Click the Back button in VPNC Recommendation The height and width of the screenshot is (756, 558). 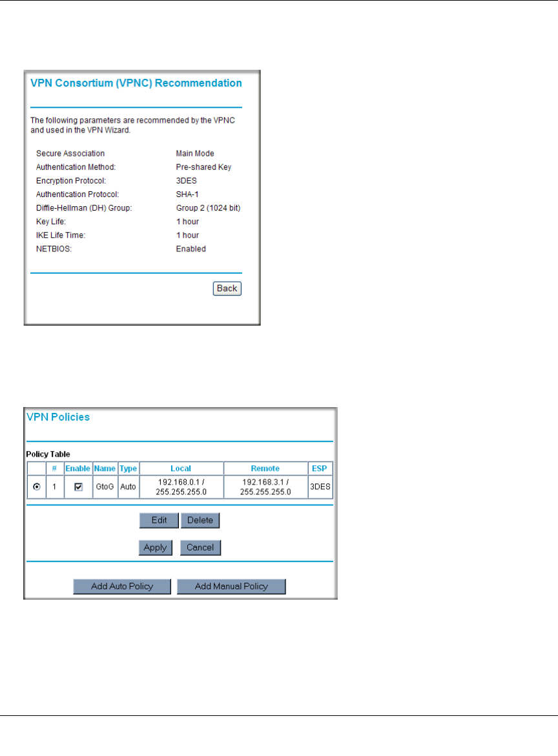coord(227,288)
